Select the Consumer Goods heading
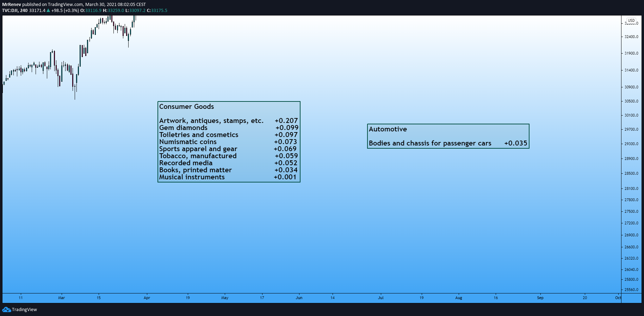This screenshot has height=316, width=644. (x=186, y=106)
